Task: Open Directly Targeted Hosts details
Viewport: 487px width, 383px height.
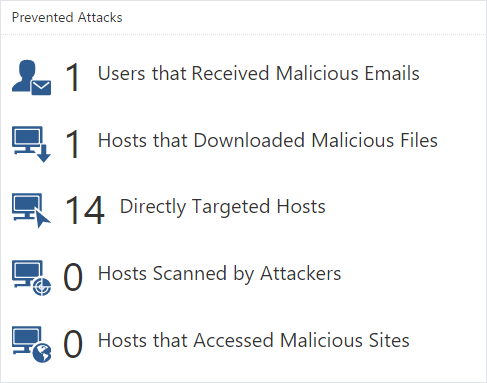Action: [223, 207]
